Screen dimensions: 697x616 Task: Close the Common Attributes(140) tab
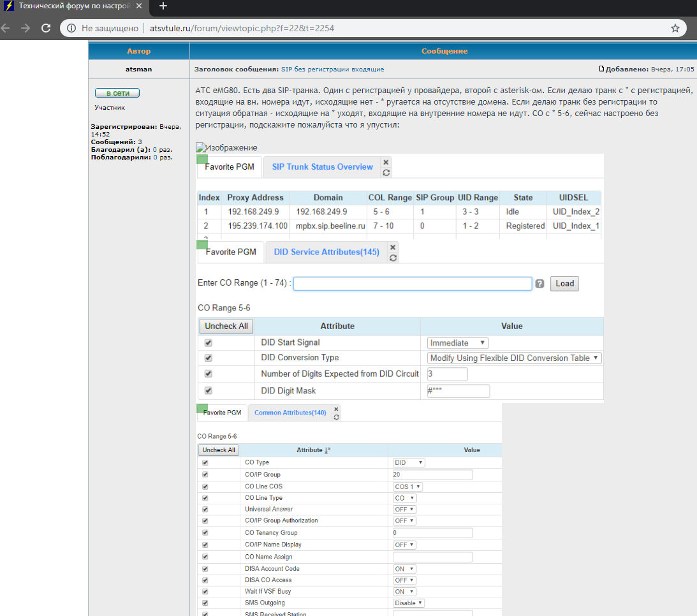(x=336, y=408)
